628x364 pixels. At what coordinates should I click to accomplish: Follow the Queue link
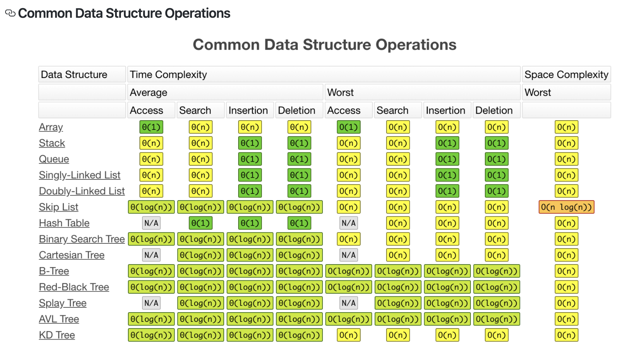[x=54, y=159]
